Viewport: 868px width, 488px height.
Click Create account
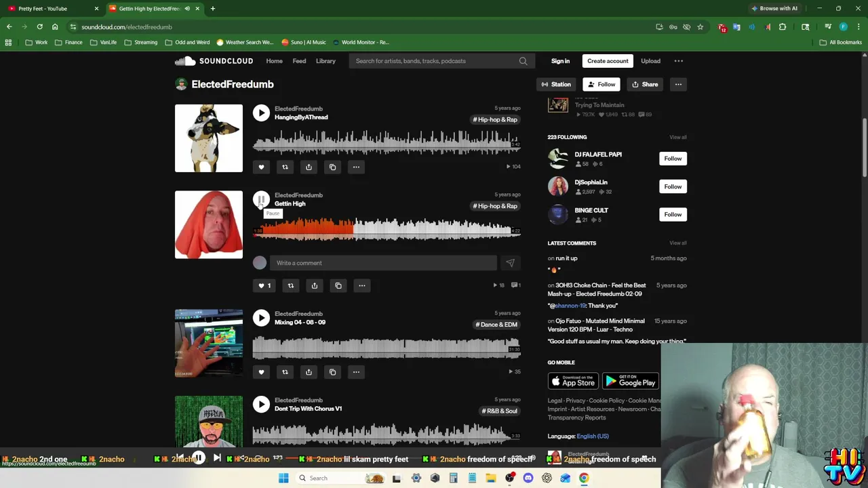click(608, 61)
